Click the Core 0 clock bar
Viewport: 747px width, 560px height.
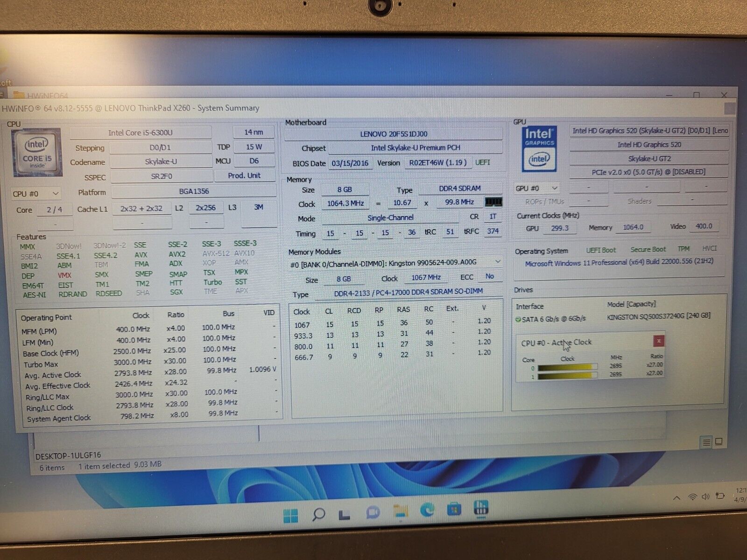567,368
